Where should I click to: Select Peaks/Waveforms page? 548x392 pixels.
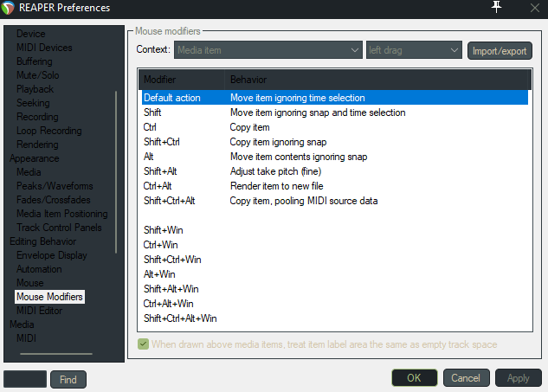tap(55, 186)
